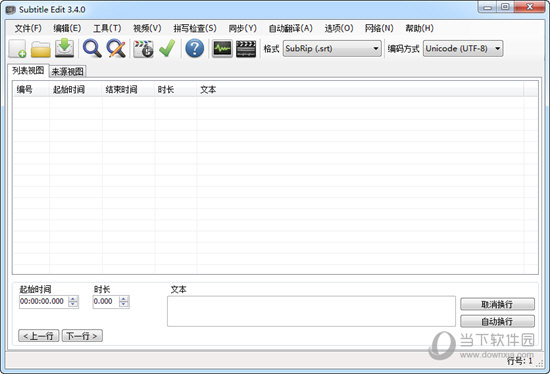The width and height of the screenshot is (550, 374).
Task: Toggle waveform display icon
Action: click(222, 48)
